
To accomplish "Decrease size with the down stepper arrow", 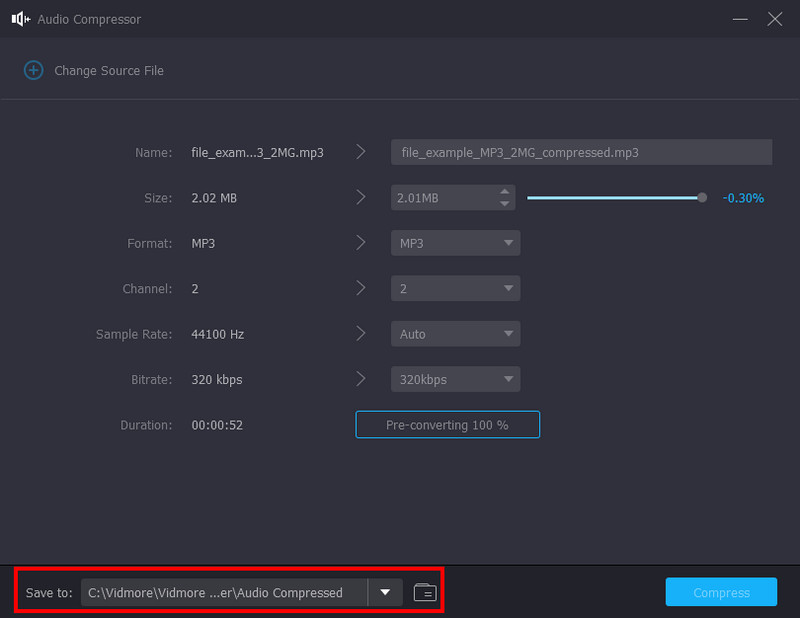I will coord(505,204).
